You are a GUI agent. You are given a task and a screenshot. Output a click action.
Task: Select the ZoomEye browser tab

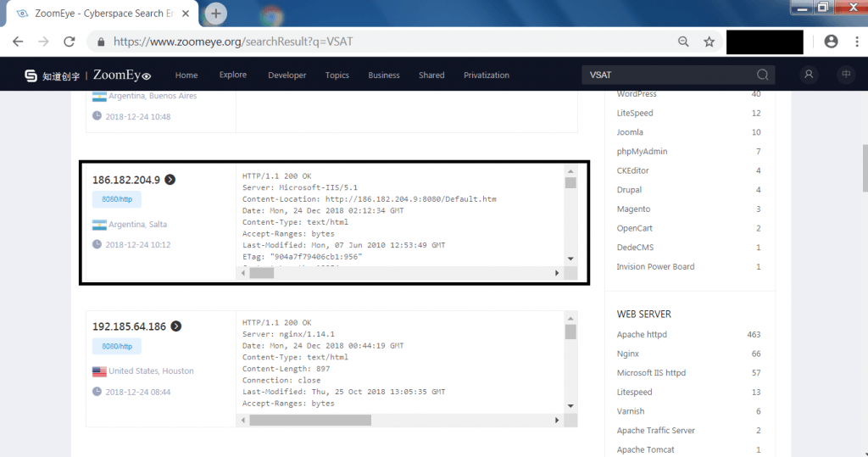point(103,14)
